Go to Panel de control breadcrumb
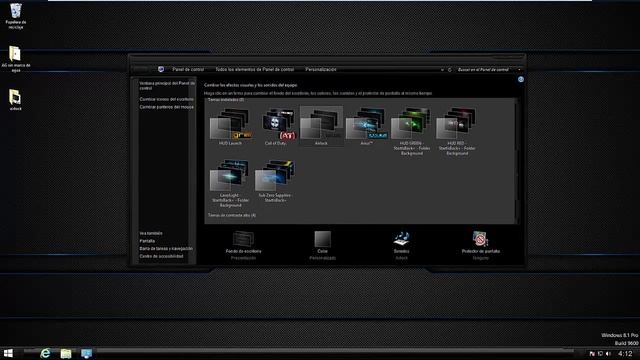640x360 pixels. (188, 69)
